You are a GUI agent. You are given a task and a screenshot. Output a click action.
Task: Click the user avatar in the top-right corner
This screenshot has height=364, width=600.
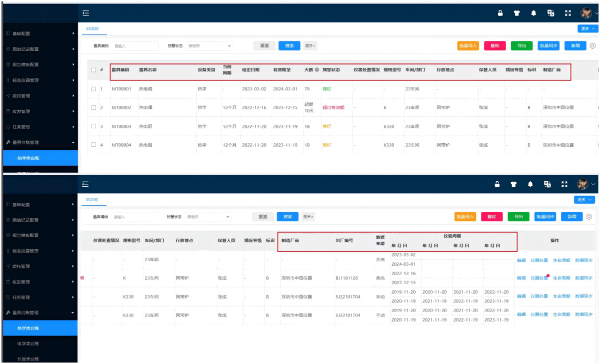(585, 13)
